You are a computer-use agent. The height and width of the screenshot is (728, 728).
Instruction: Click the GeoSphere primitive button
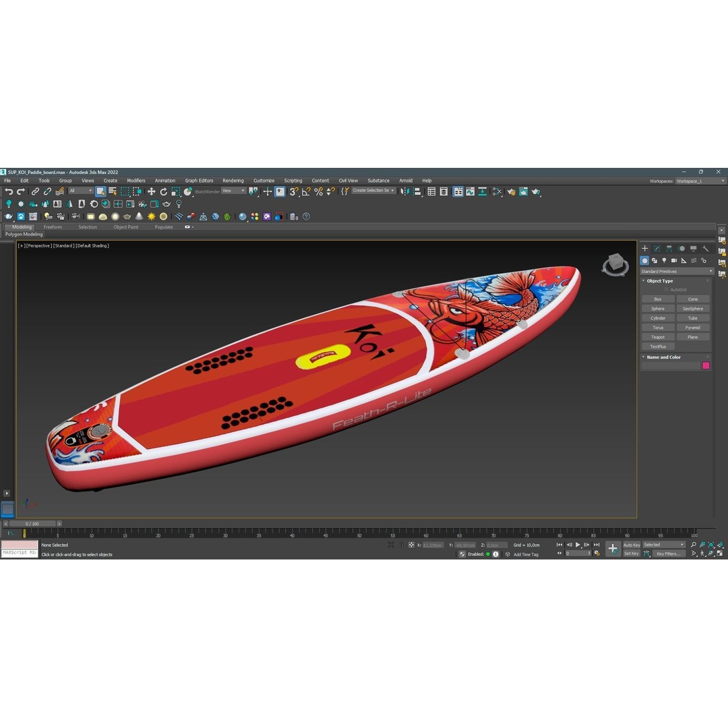coord(693,309)
